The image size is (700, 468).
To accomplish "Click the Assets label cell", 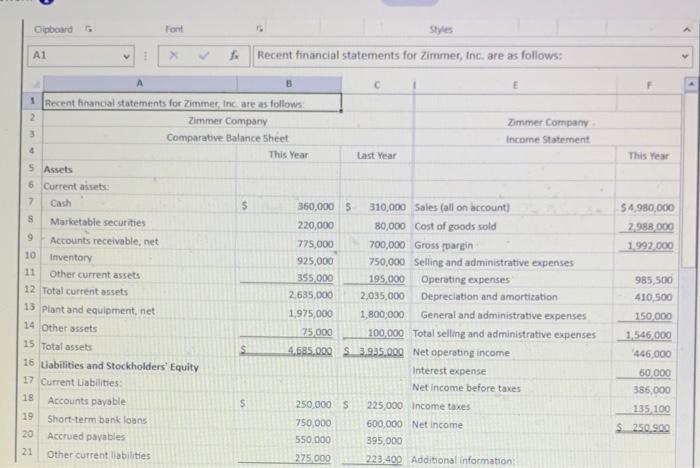I will pos(58,170).
